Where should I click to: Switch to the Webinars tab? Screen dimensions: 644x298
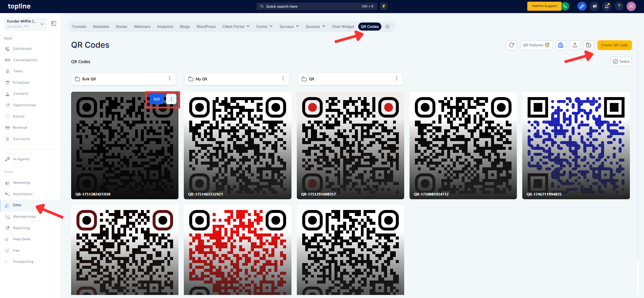(142, 27)
